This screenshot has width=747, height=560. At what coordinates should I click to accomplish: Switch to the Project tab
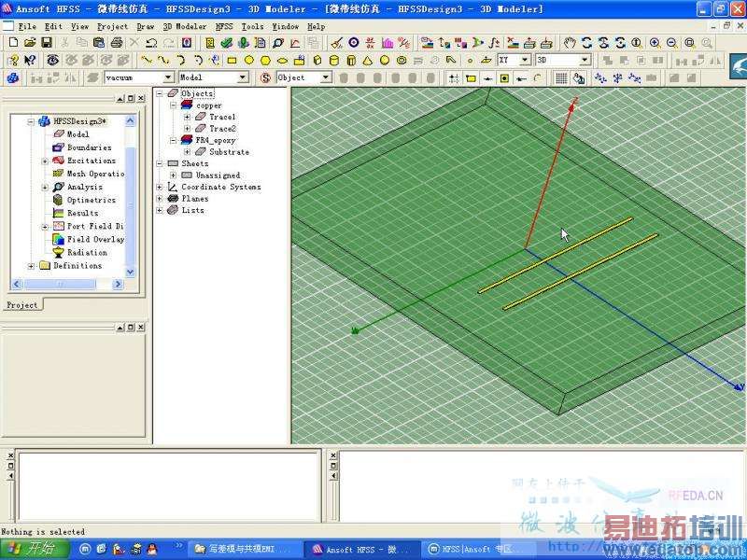21,305
